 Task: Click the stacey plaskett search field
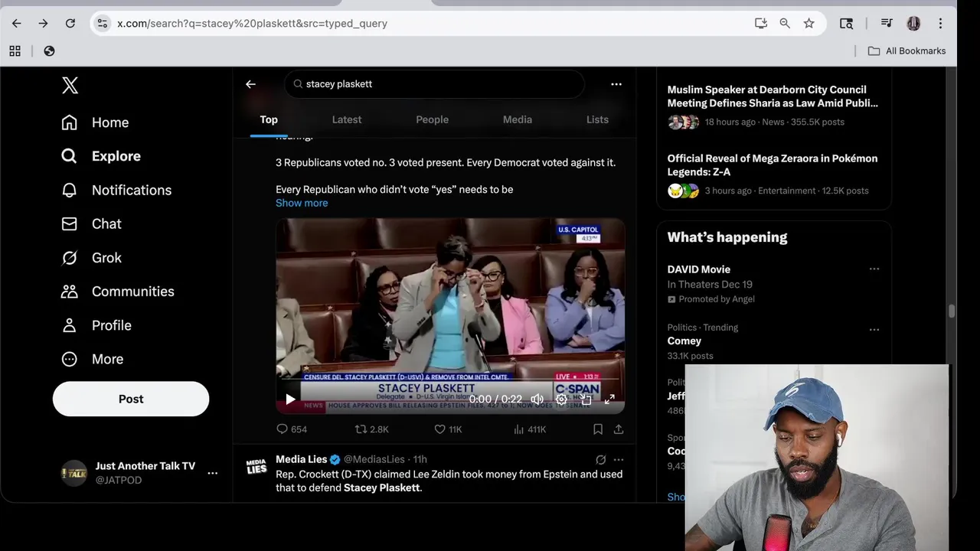click(x=434, y=84)
